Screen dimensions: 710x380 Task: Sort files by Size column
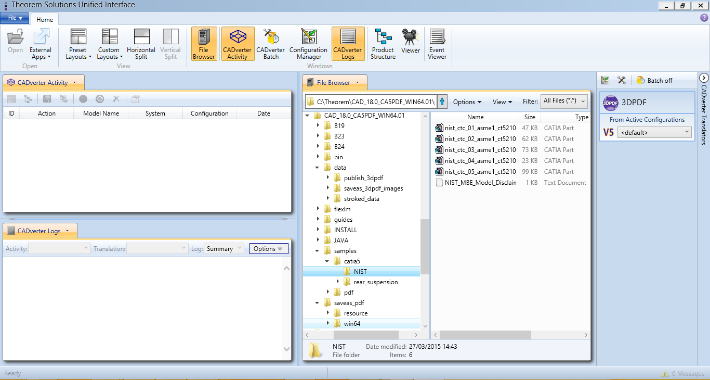pos(529,116)
